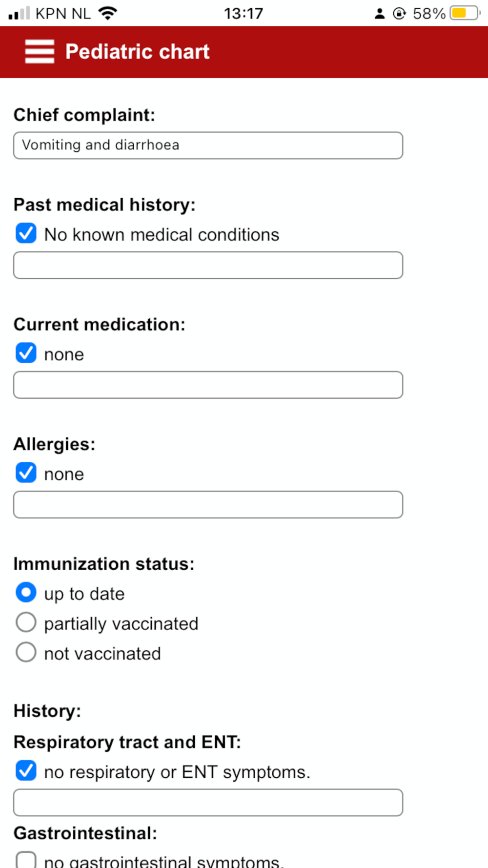Focus the Respiratory tract and ENT field

208,803
